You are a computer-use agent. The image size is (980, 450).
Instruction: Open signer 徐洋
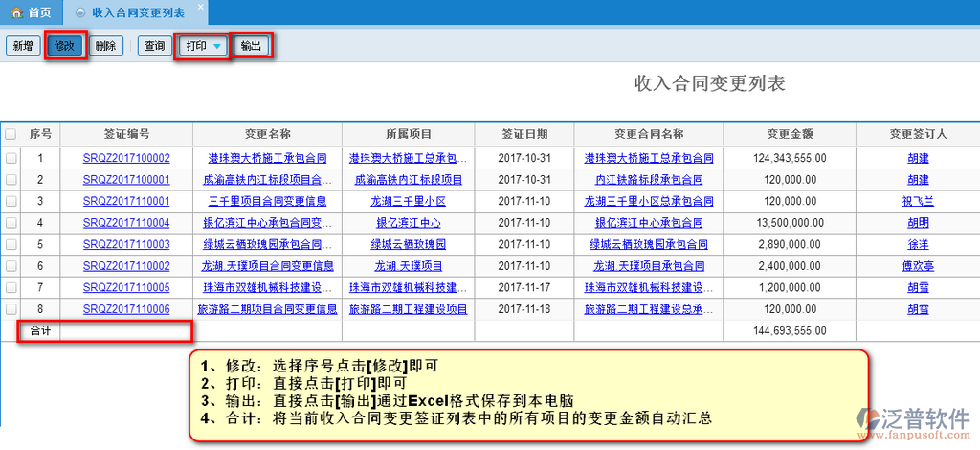click(918, 244)
